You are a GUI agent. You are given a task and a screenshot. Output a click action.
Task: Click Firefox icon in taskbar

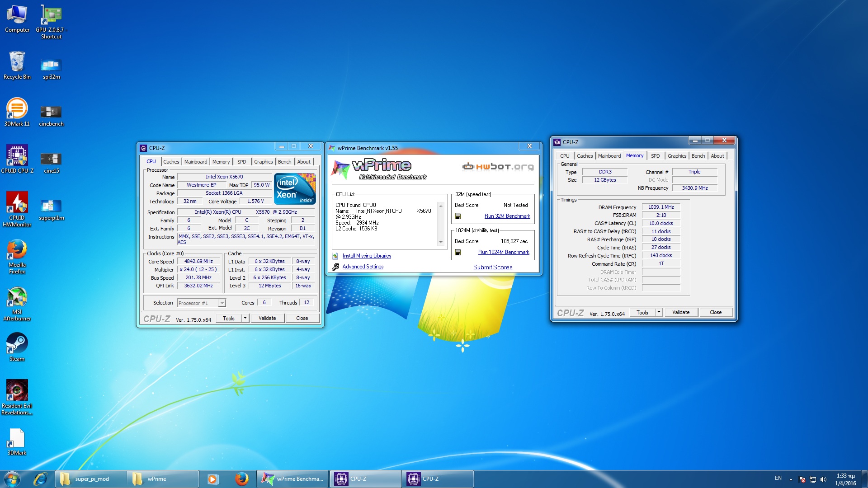242,479
